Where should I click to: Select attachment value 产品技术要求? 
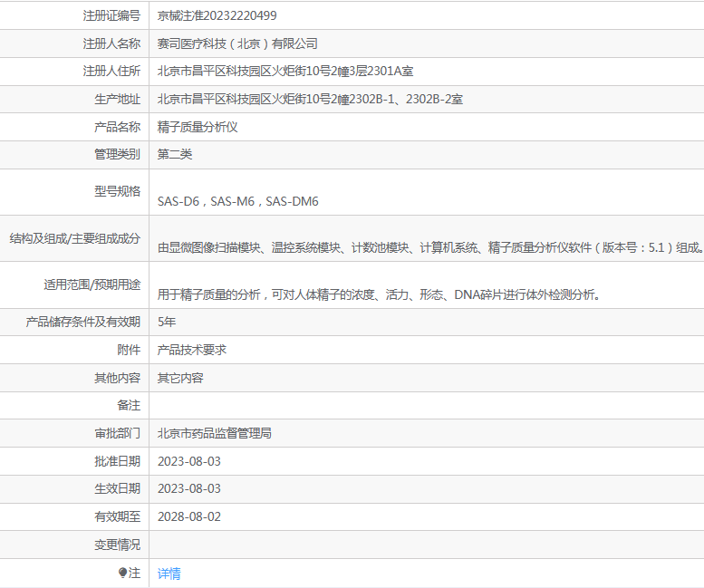click(x=192, y=350)
